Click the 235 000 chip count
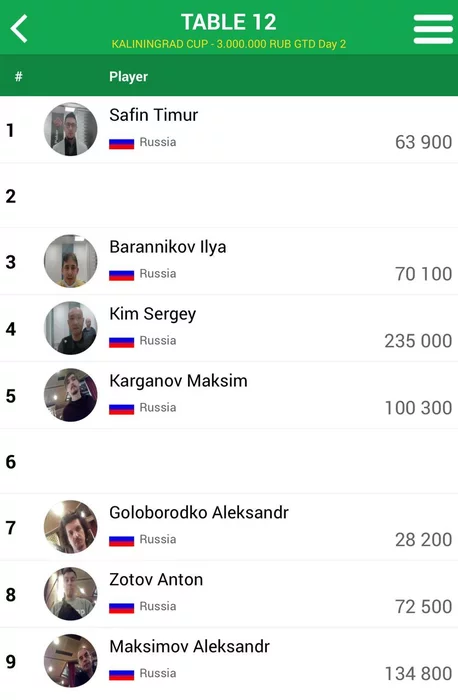This screenshot has width=458, height=700. tap(418, 341)
